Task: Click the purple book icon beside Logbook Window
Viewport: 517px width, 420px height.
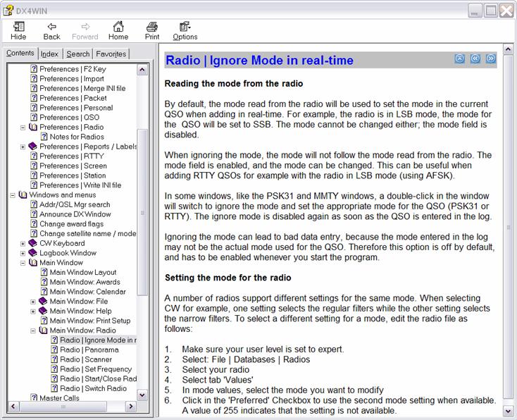Action: pyautogui.click(x=32, y=253)
